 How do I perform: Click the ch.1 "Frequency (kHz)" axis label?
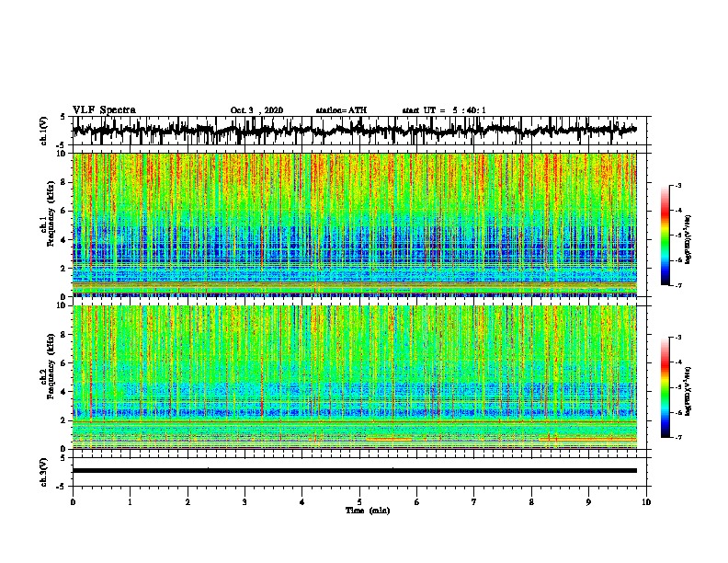[51, 214]
